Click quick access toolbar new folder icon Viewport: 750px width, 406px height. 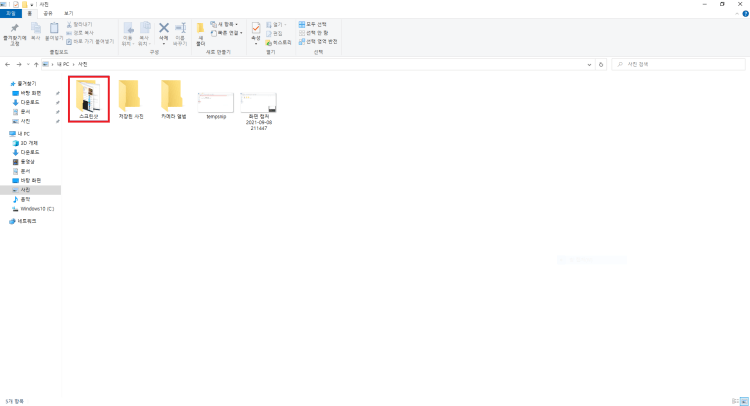coord(24,4)
